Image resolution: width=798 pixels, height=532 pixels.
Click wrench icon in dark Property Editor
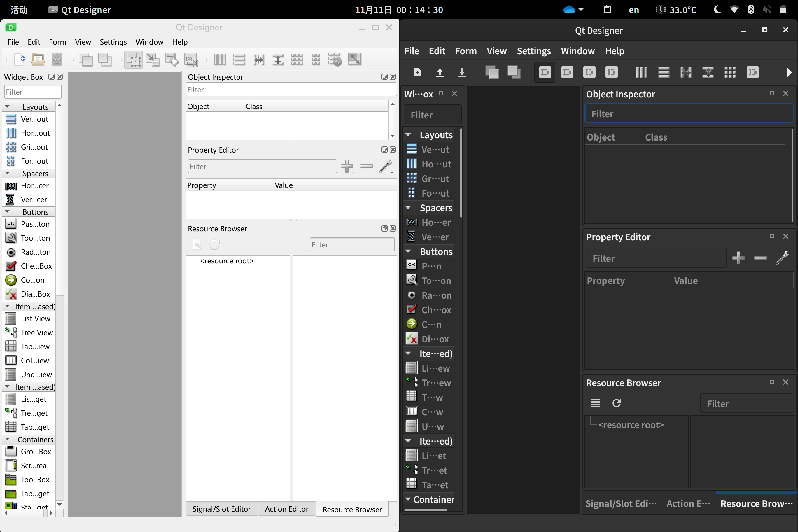point(782,258)
